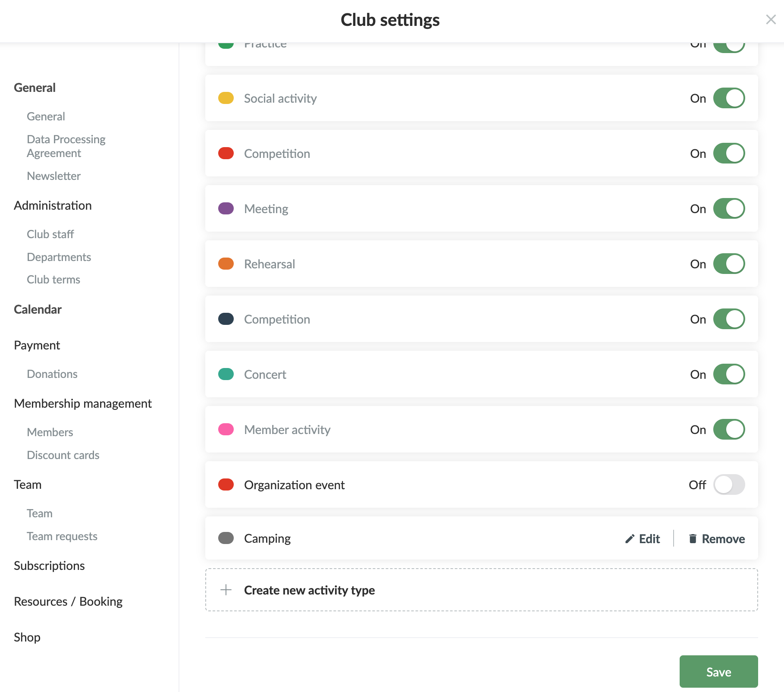The image size is (784, 692).
Task: Click the pink Member activity color dot
Action: (x=226, y=430)
